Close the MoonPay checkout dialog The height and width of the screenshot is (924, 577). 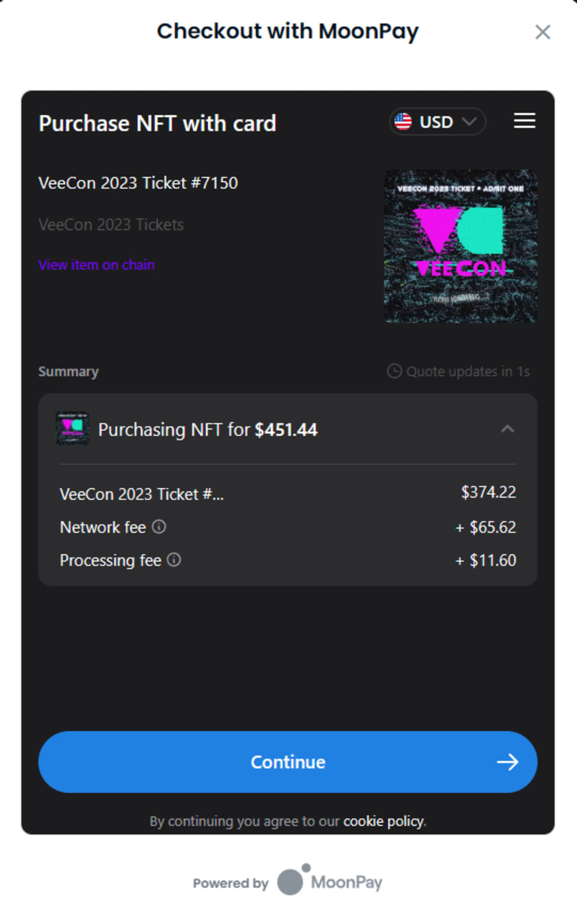point(542,32)
